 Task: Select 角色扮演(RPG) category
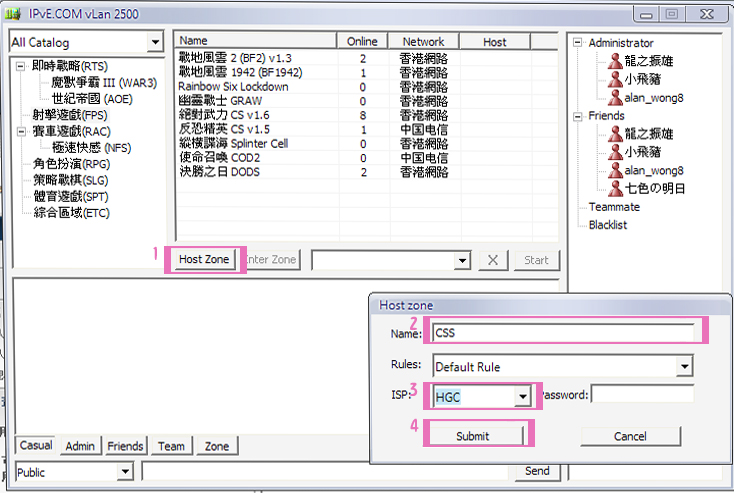pos(72,164)
